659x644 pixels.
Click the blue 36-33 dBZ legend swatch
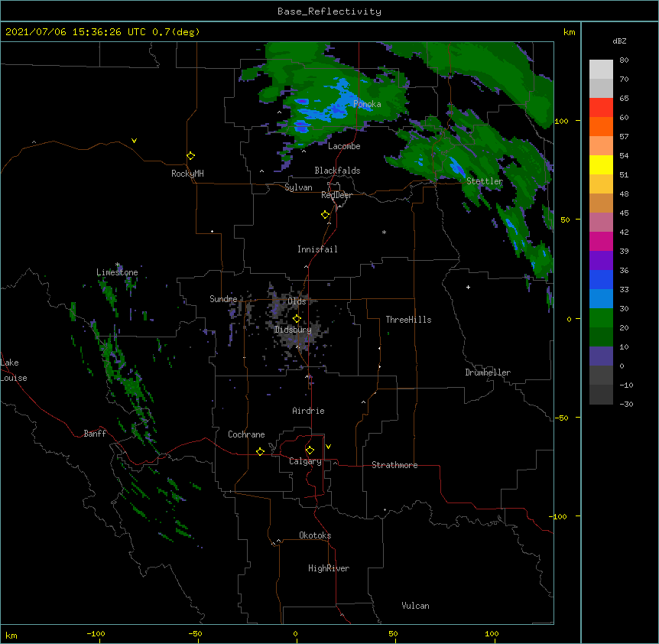click(601, 279)
